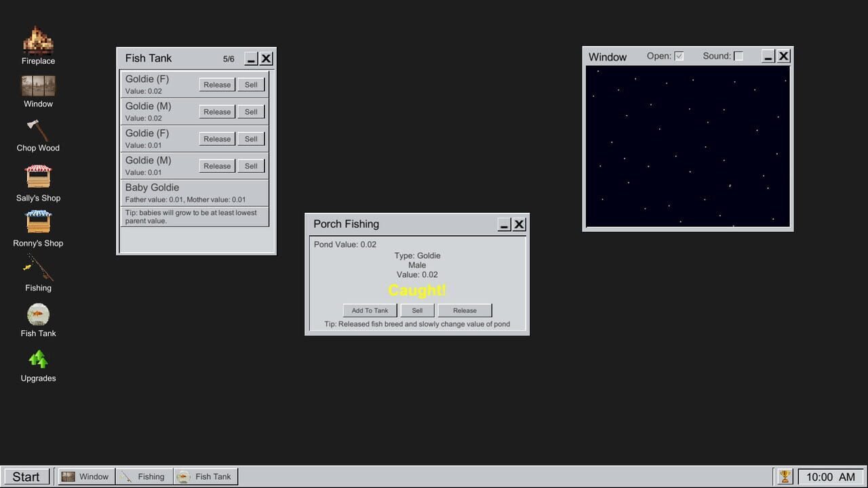Uncheck the Open checkbox in Window
Viewport: 868px width, 488px height.
pos(679,56)
